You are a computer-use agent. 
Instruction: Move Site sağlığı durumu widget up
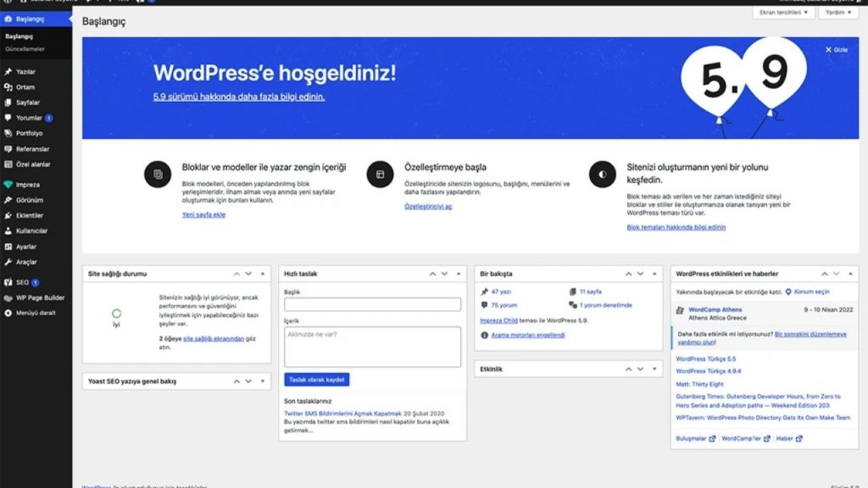click(x=236, y=274)
